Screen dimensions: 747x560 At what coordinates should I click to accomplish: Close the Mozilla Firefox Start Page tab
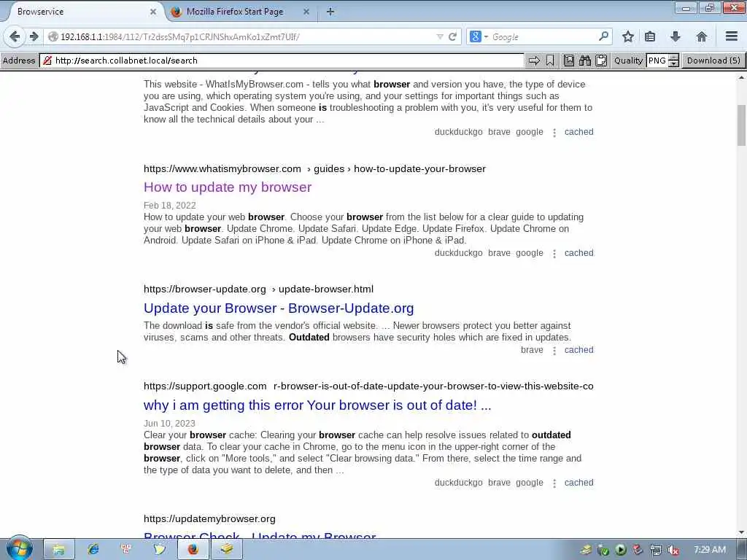[306, 12]
